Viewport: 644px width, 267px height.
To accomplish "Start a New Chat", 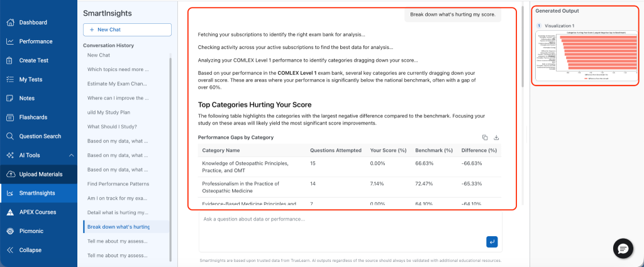I will pyautogui.click(x=127, y=30).
